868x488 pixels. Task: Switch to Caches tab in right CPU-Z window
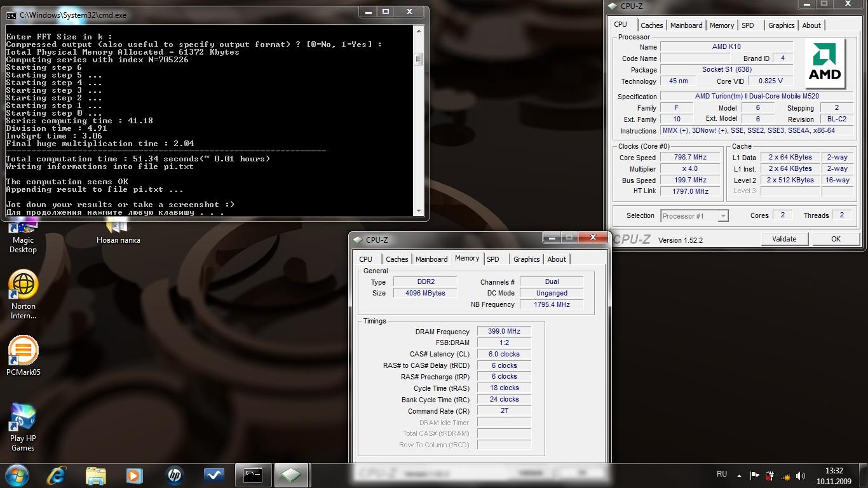point(651,25)
